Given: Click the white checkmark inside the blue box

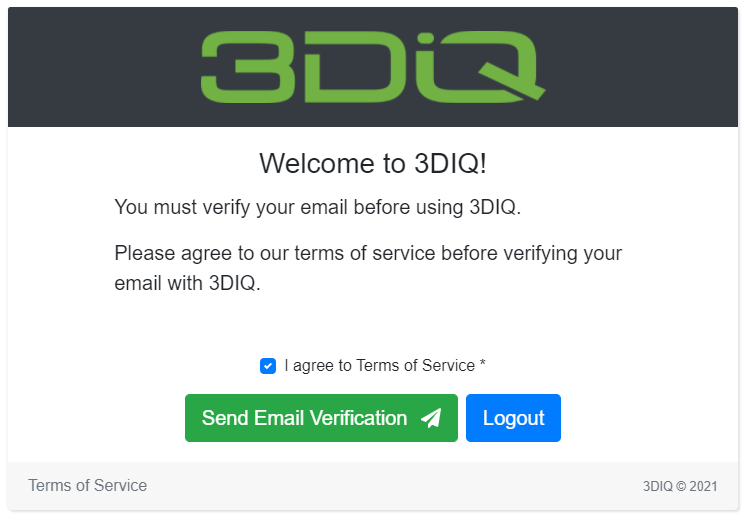Looking at the screenshot, I should click(x=268, y=366).
